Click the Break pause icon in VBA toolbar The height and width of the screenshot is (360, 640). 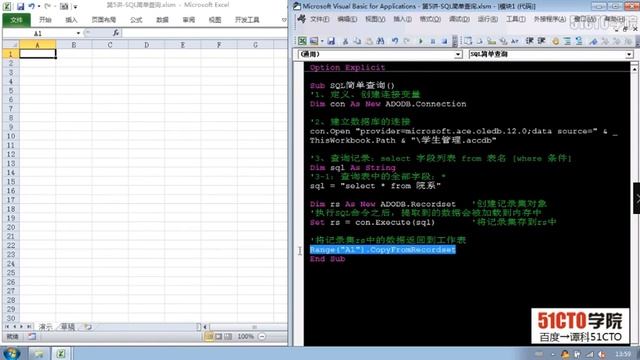point(433,41)
